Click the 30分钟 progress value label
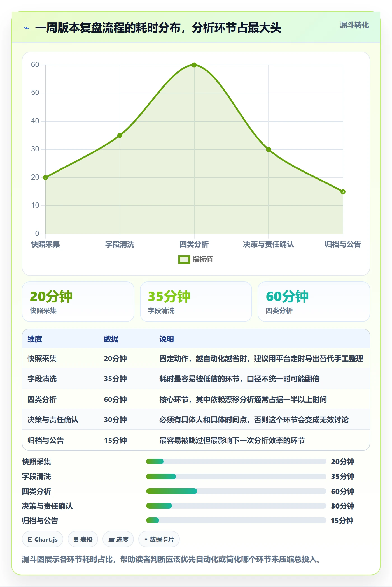392x587 pixels. click(x=342, y=506)
